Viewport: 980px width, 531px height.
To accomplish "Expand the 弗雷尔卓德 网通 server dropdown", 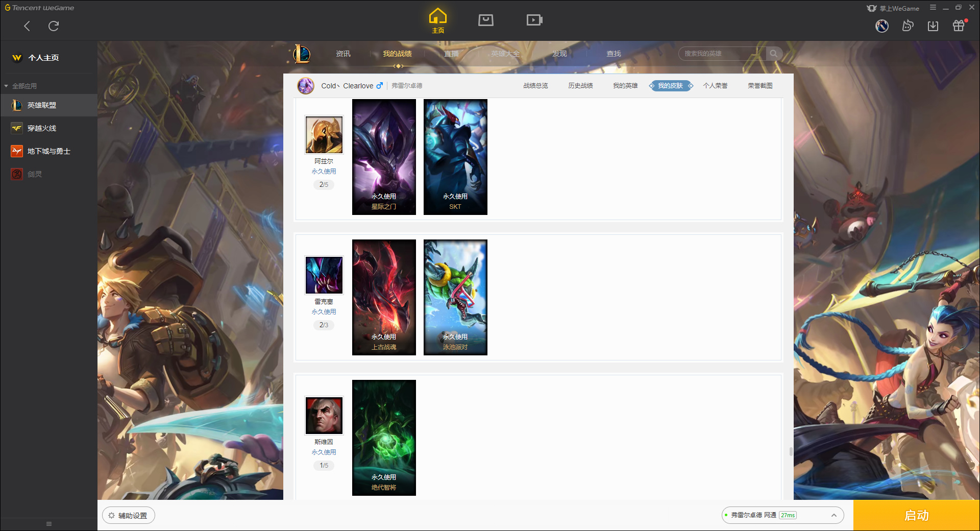I will pyautogui.click(x=782, y=515).
